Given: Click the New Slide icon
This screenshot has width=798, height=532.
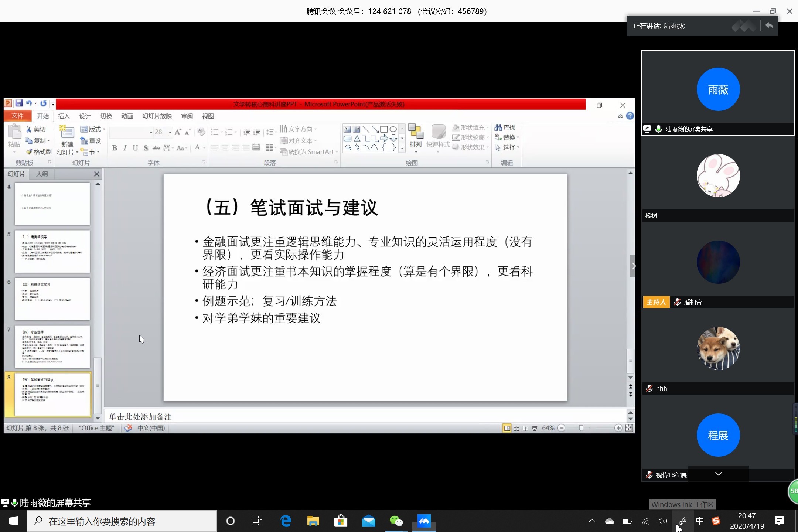Looking at the screenshot, I should [x=67, y=132].
